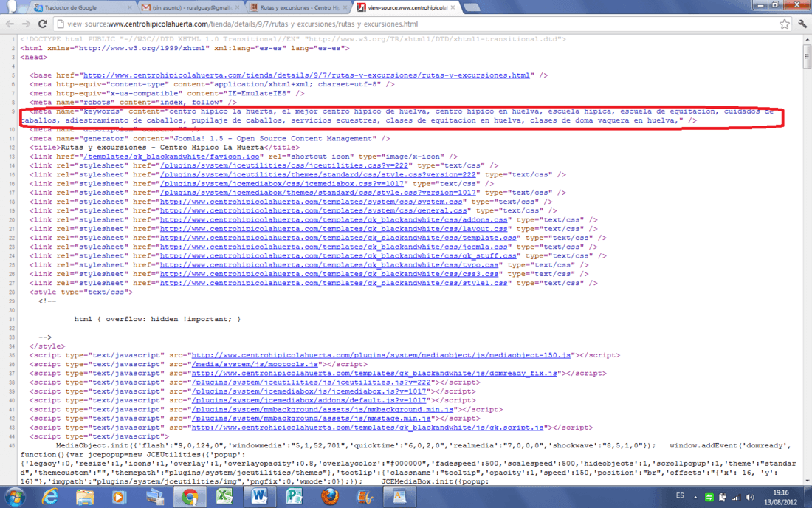Open the volume control in system tray
The width and height of the screenshot is (812, 508).
[x=750, y=497]
